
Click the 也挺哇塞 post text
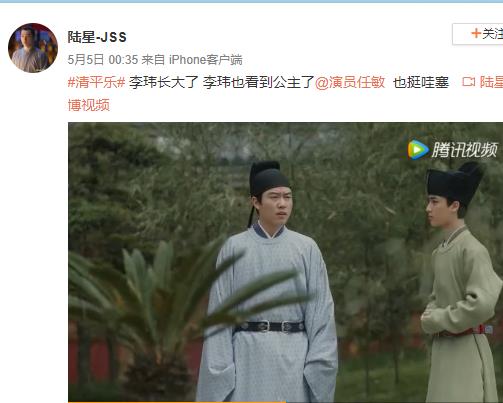421,82
